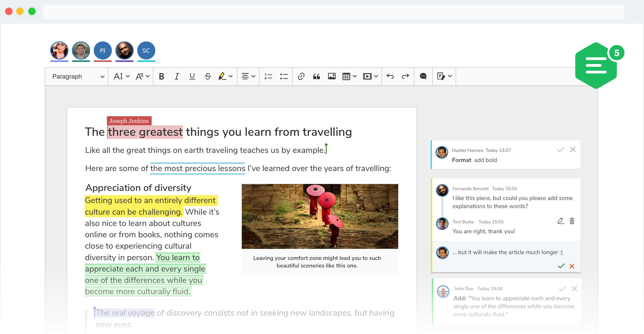Image resolution: width=644 pixels, height=334 pixels.
Task: Apply underline to text
Action: (x=192, y=76)
